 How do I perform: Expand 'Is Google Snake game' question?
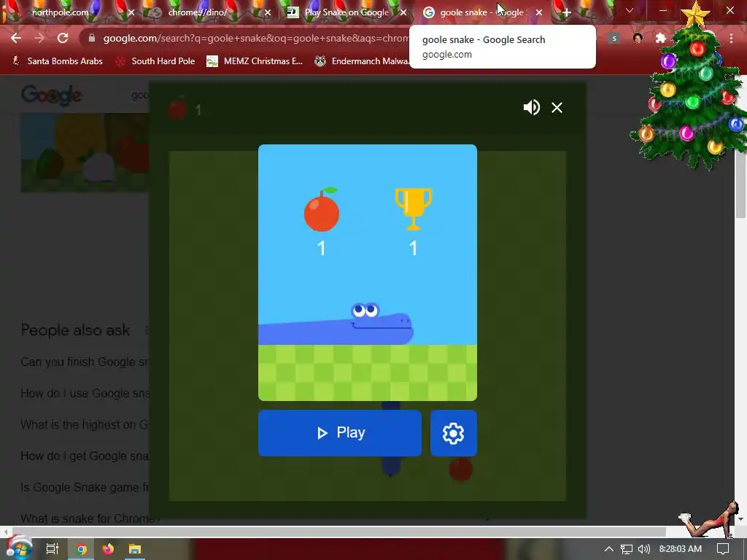(85, 488)
